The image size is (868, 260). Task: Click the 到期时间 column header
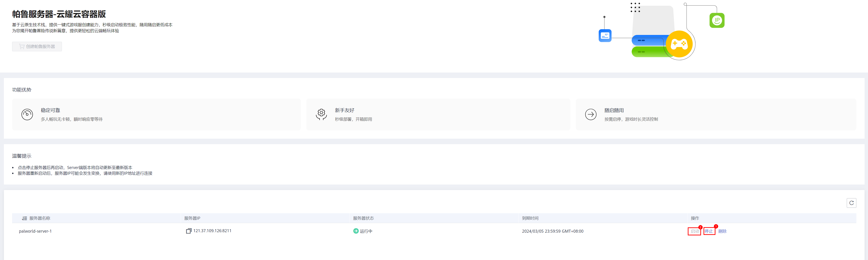click(530, 218)
